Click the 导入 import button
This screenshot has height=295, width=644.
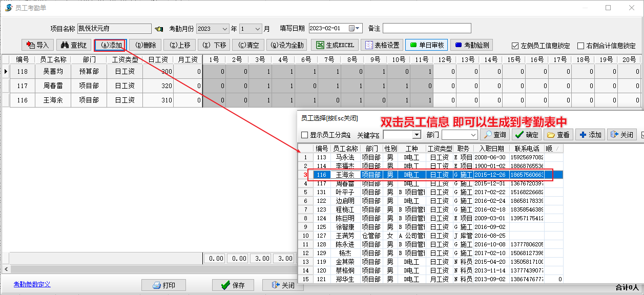coord(37,45)
